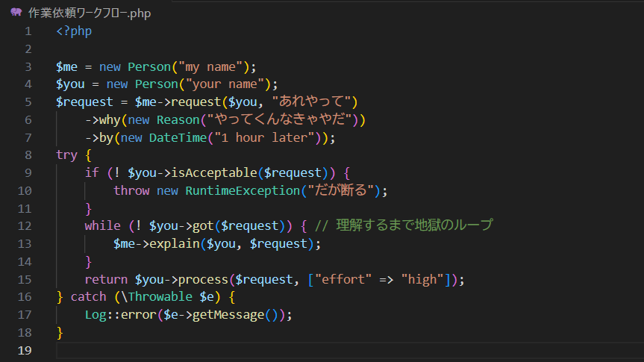Screen dimensions: 644x362
Task: Click the PHP elephant file icon
Action: coord(16,12)
